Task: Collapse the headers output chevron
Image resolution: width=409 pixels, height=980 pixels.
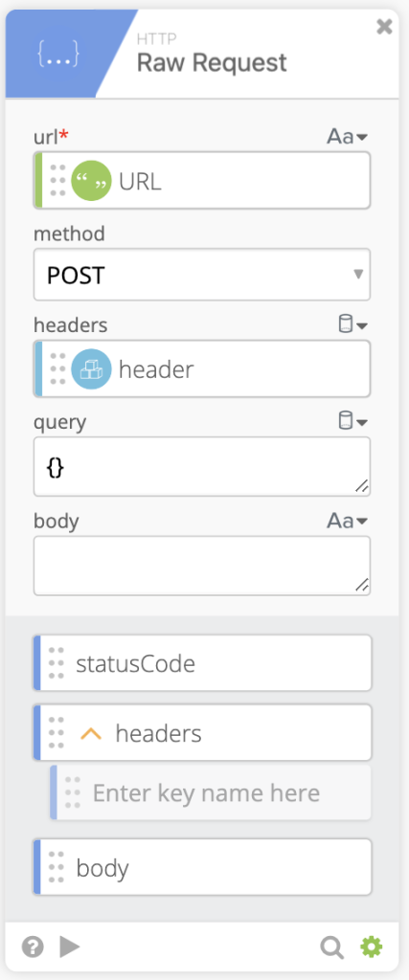Action: click(x=91, y=733)
